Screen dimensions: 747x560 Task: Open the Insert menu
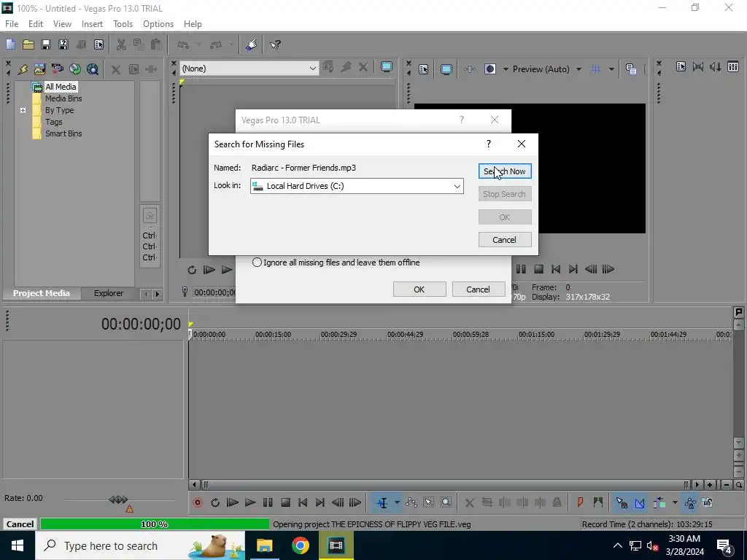pyautogui.click(x=92, y=24)
